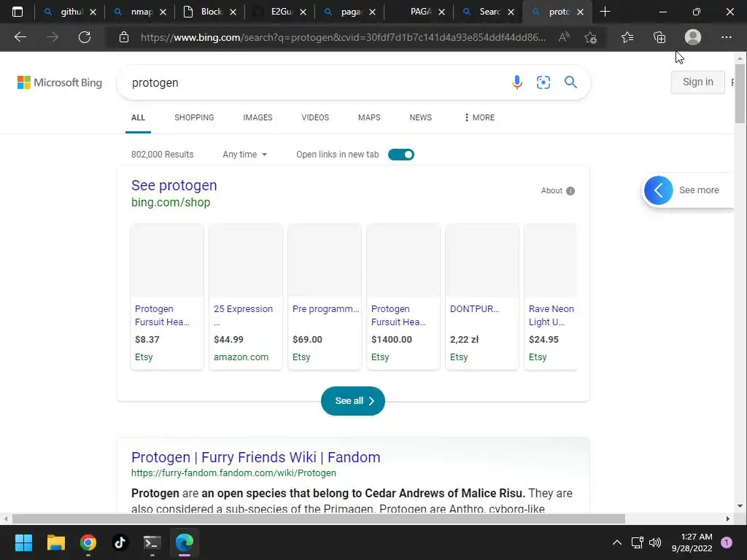Open Rave Neon Light $24.95 product
The height and width of the screenshot is (560, 747).
[551, 296]
